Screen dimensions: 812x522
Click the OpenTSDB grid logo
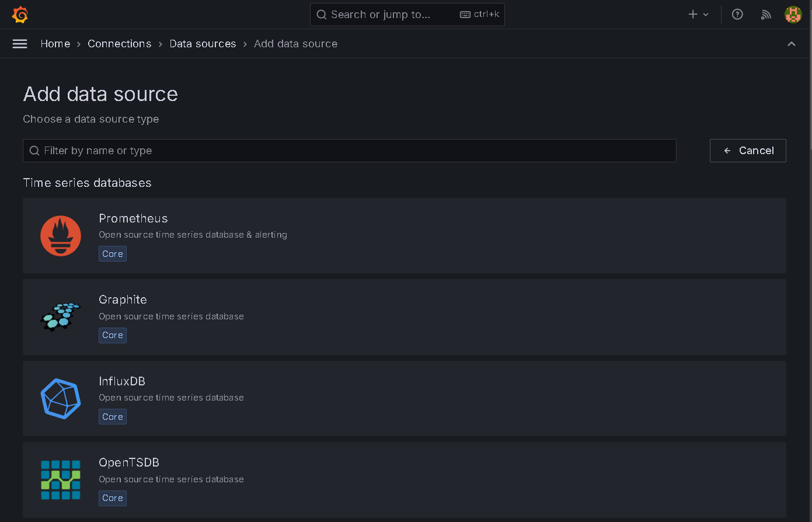click(61, 480)
